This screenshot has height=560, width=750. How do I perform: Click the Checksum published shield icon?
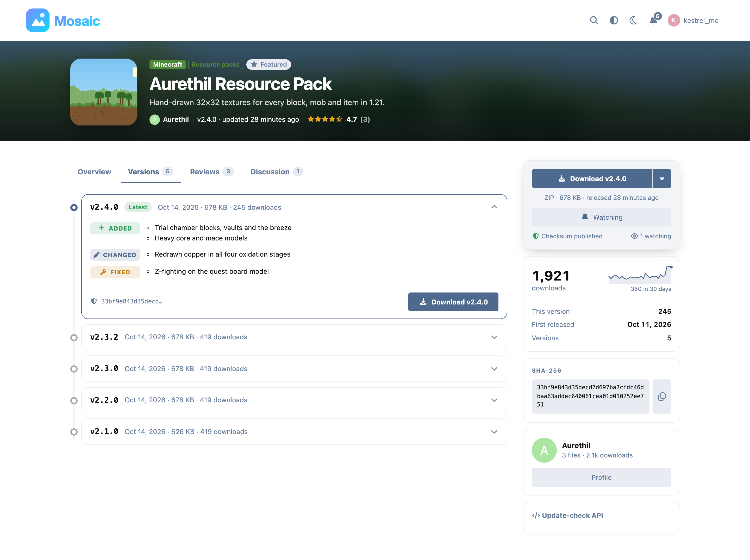(536, 236)
